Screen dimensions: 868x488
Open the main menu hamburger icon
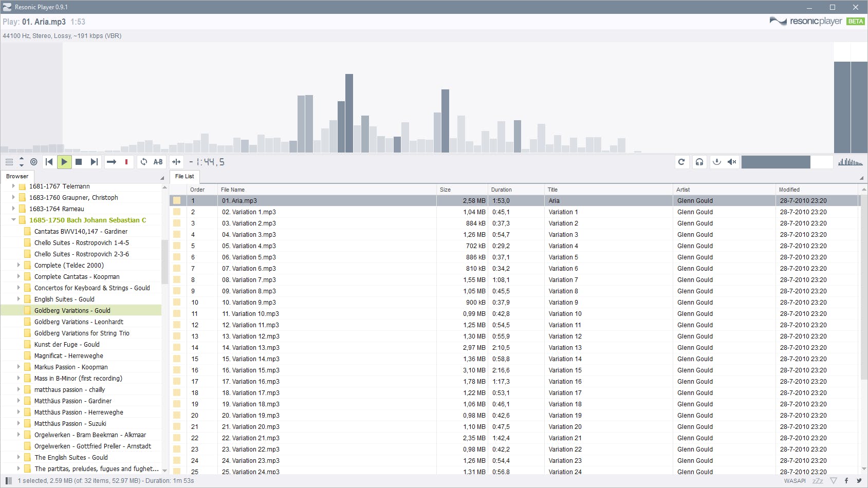click(x=9, y=162)
